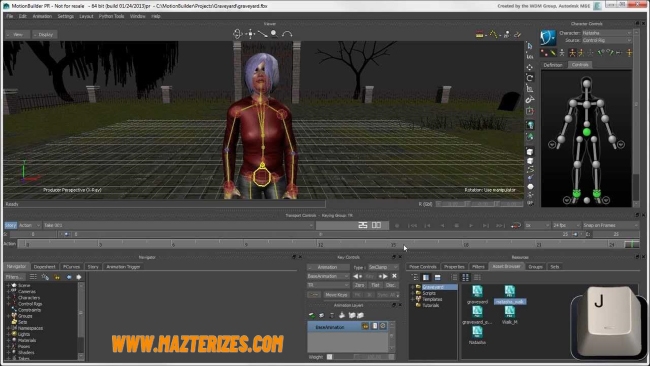
Task: Switch to the Definition tab in Character Controls
Action: (x=553, y=65)
